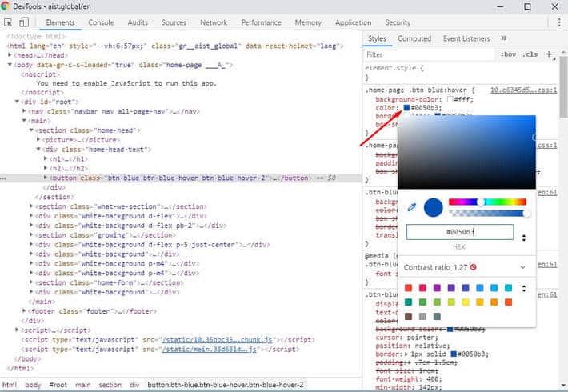Image resolution: width=568 pixels, height=392 pixels.
Task: Expand the nav navbar element
Action: pos(24,111)
